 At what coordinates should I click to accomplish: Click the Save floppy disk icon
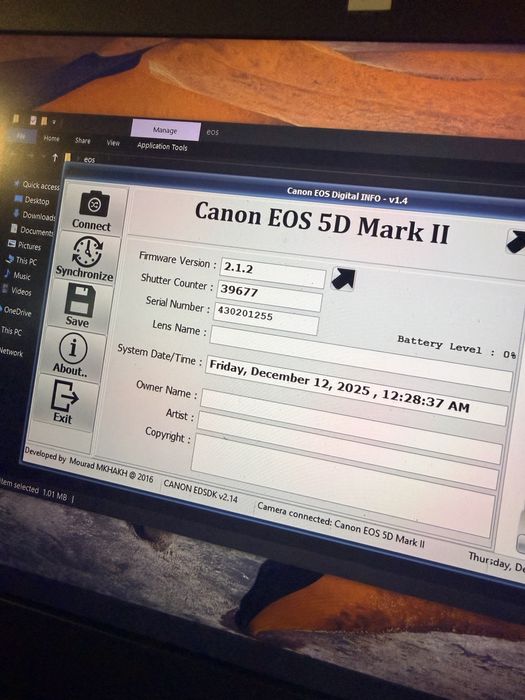click(80, 301)
